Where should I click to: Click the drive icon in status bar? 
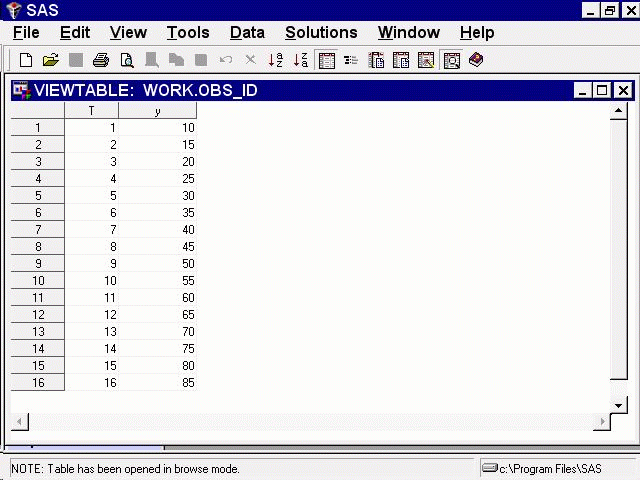(489, 467)
